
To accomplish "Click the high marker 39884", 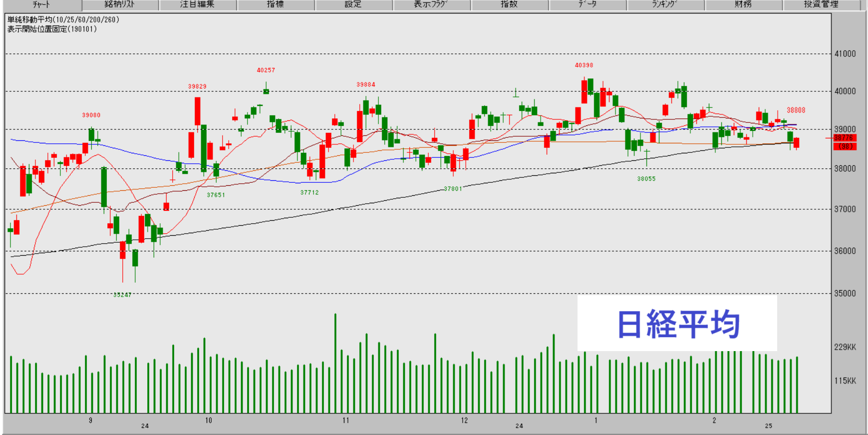I will [x=366, y=85].
